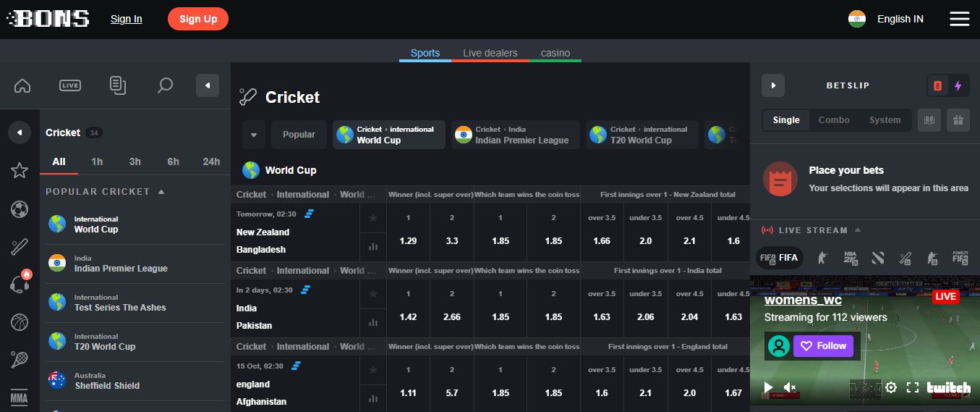980x412 pixels.
Task: Select the Popular league chip
Action: coord(299,135)
